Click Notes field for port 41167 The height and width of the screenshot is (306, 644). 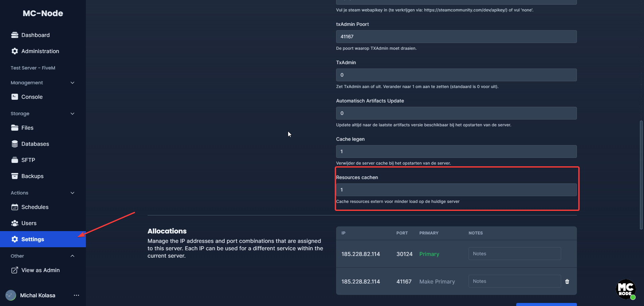click(x=515, y=281)
